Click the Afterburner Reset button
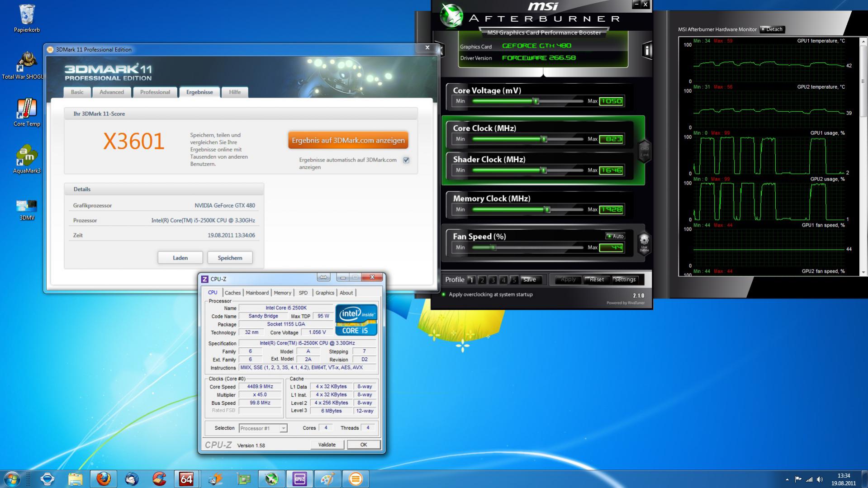Image resolution: width=868 pixels, height=488 pixels. [x=597, y=280]
